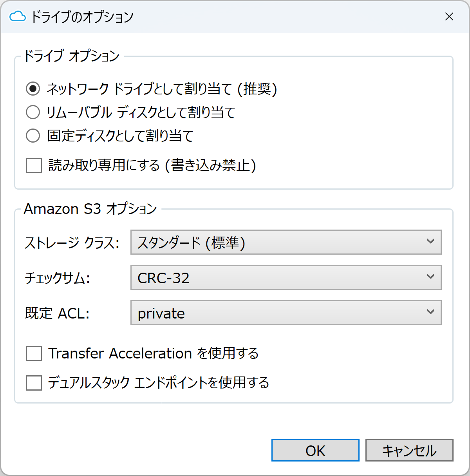This screenshot has height=476, width=470.
Task: Click the キャンセル button
Action: pos(409,450)
